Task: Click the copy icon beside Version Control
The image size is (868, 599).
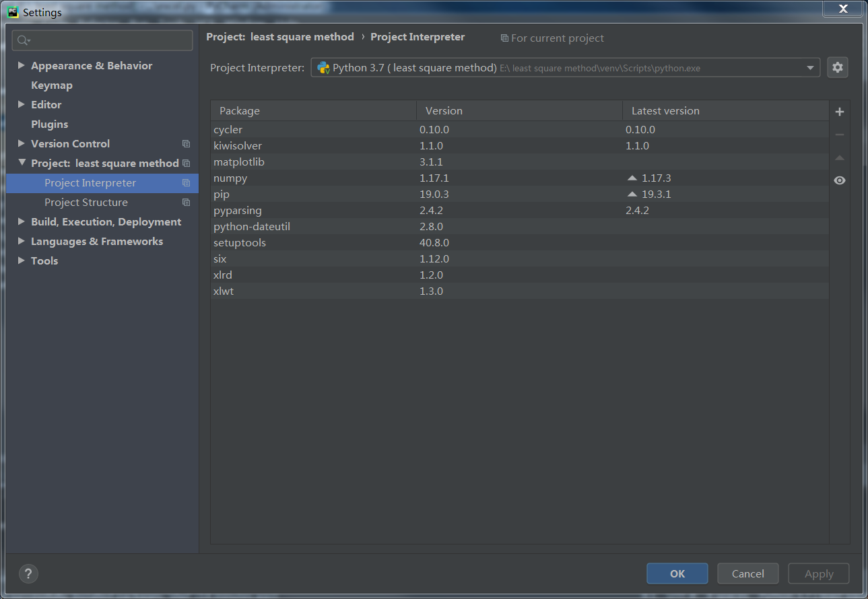Action: pos(186,144)
